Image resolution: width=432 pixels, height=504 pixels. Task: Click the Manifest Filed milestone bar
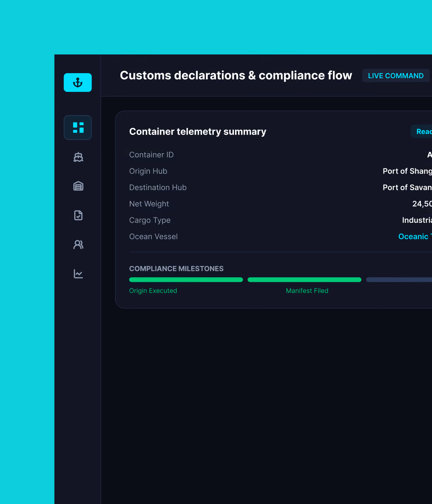[x=305, y=280]
